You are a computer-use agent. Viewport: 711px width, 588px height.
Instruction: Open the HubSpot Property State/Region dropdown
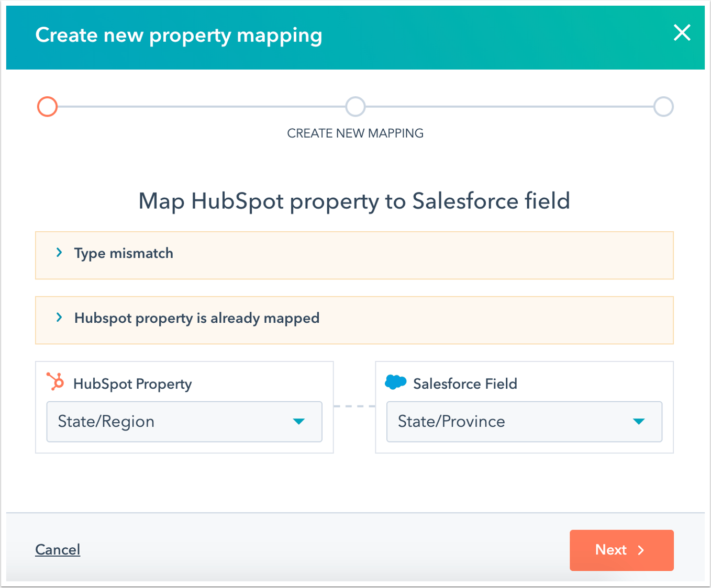tap(184, 422)
